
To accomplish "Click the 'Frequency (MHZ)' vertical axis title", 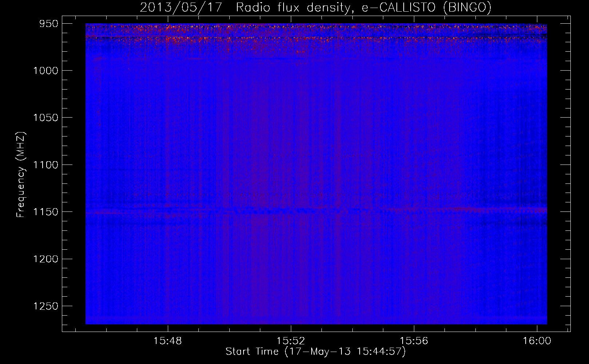I will click(x=21, y=175).
